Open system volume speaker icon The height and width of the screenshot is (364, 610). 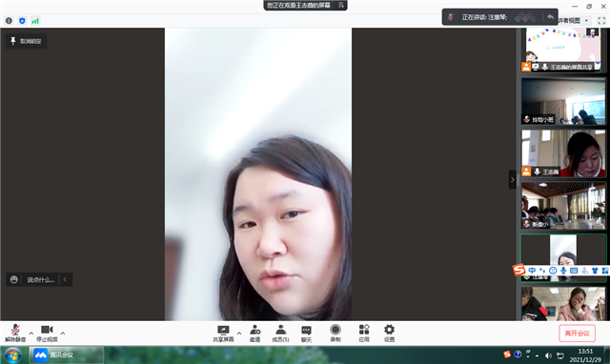[548, 355]
